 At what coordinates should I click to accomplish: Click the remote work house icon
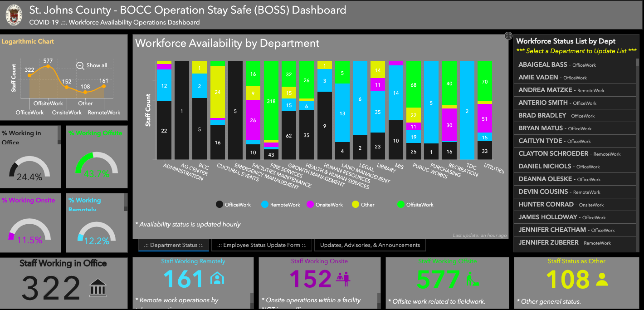pos(217,278)
